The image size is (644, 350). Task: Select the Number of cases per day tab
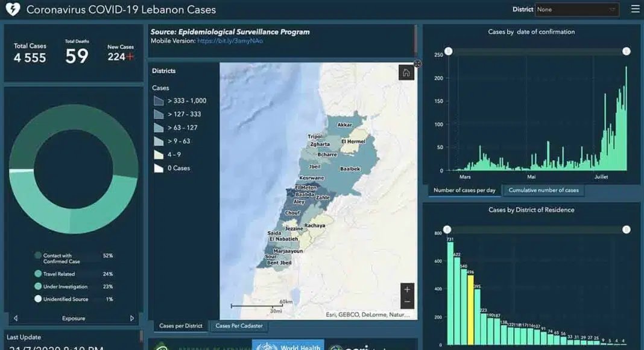[464, 190]
